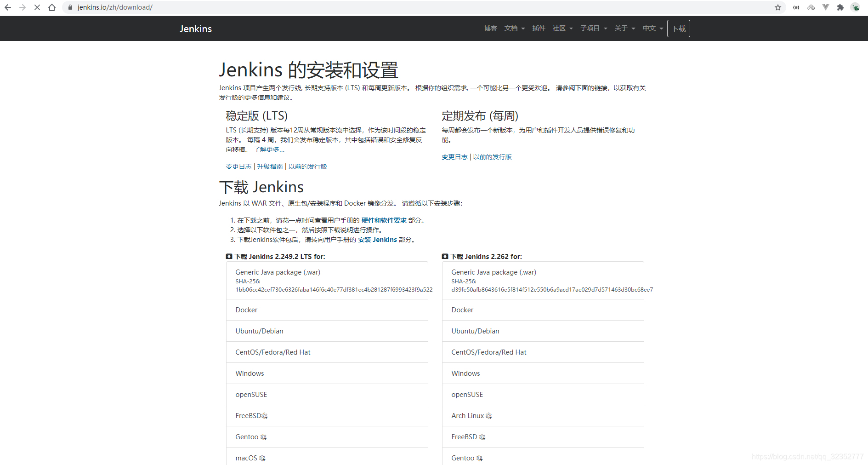This screenshot has height=465, width=868.
Task: Expand the 社区 dropdown menu
Action: 563,28
